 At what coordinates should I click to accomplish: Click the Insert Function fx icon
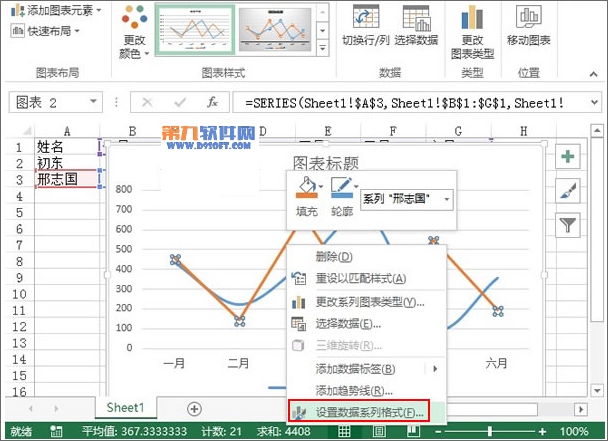212,102
